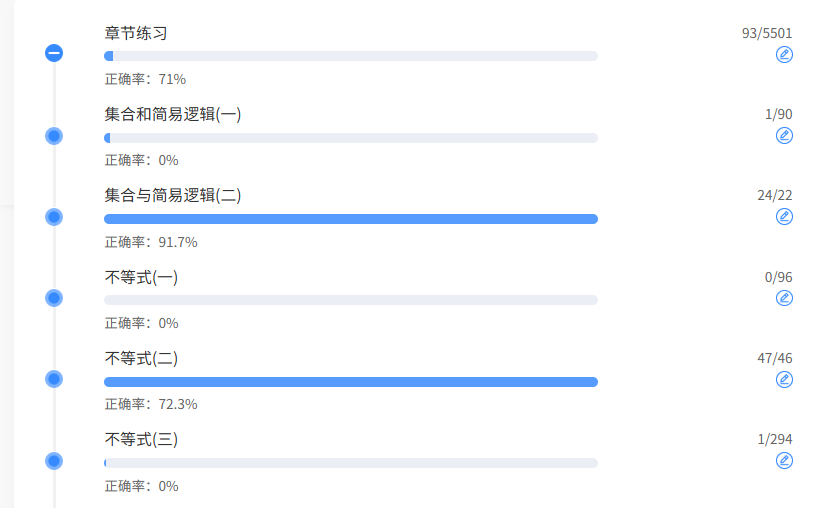Open edit icon beside 不等式(二)
Image resolution: width=821 pixels, height=508 pixels.
[784, 379]
